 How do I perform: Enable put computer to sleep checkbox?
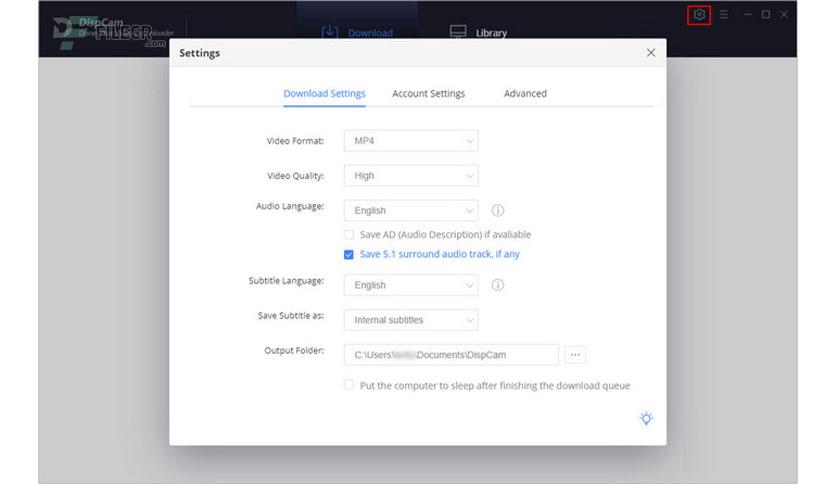click(349, 385)
